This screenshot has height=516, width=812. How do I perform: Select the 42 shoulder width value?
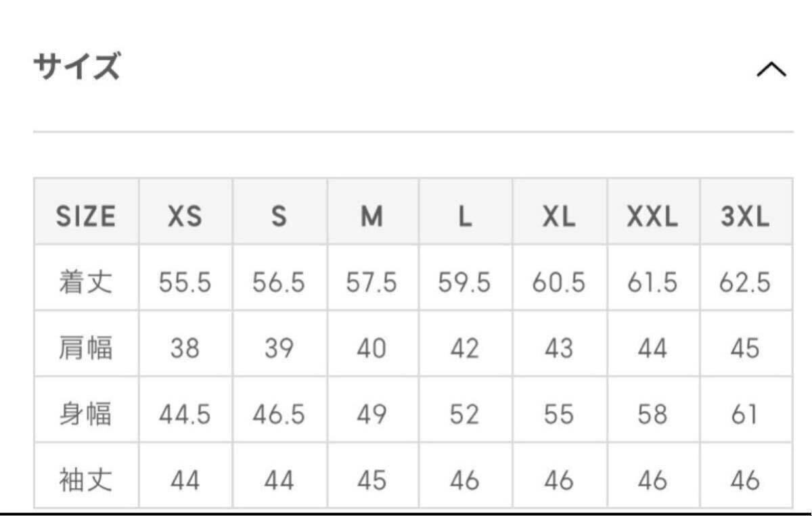[464, 348]
